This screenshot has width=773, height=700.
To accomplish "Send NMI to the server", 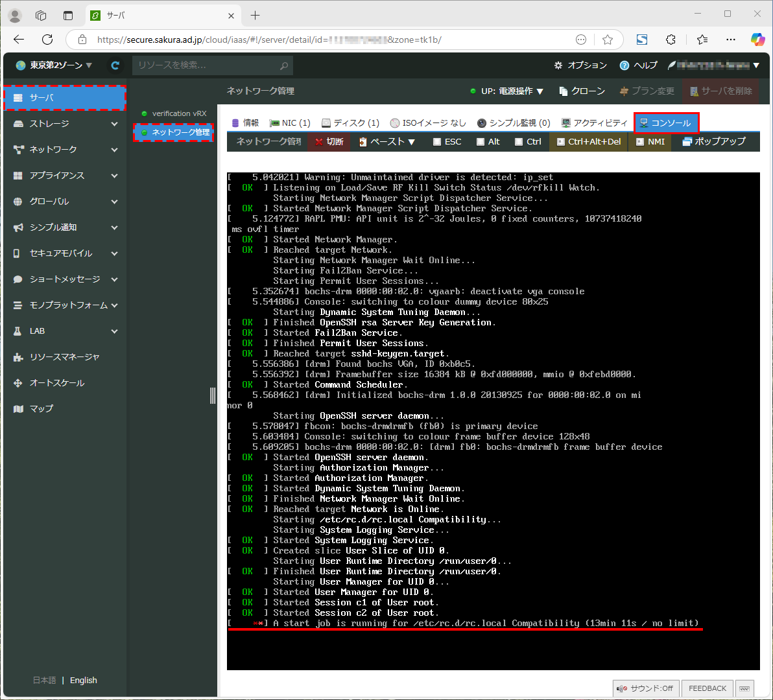I will point(650,142).
